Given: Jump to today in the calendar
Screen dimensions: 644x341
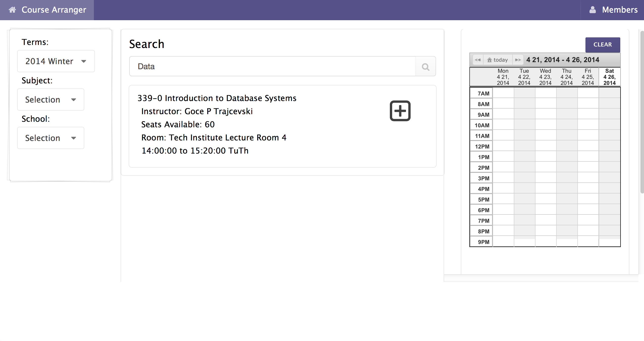Looking at the screenshot, I should pos(498,60).
